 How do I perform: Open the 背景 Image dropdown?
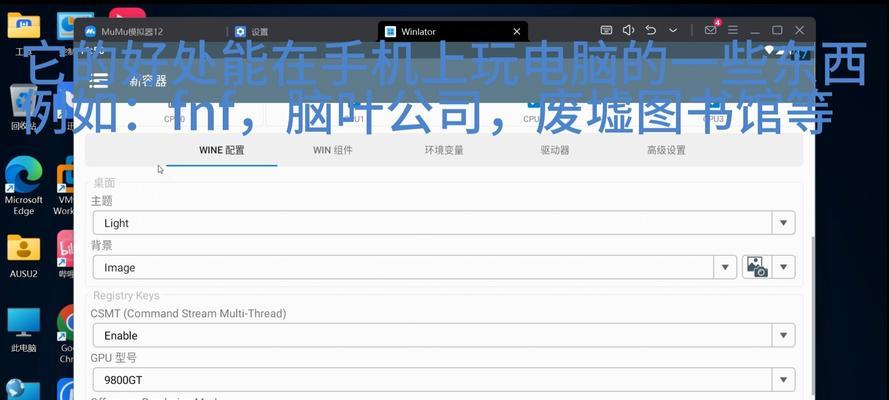click(414, 267)
